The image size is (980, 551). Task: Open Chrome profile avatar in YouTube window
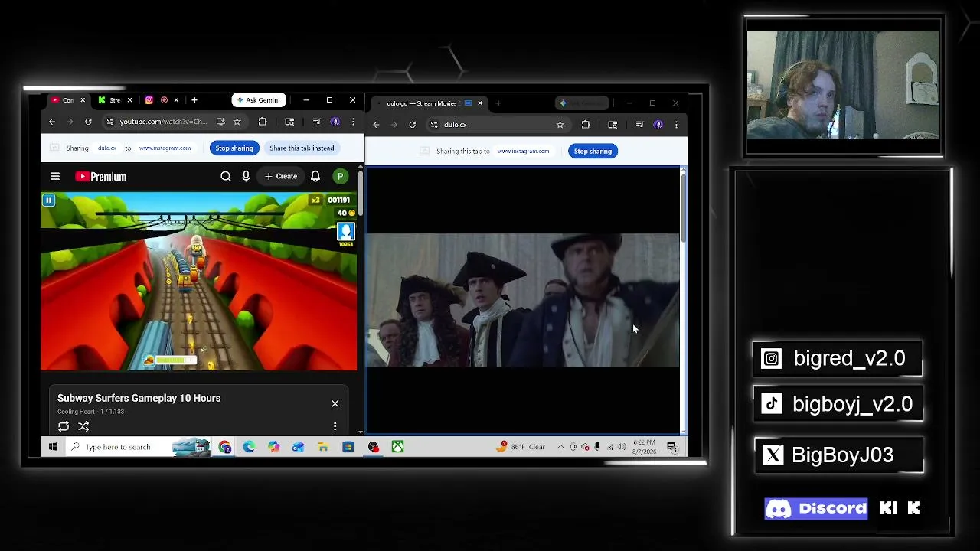[x=335, y=122]
